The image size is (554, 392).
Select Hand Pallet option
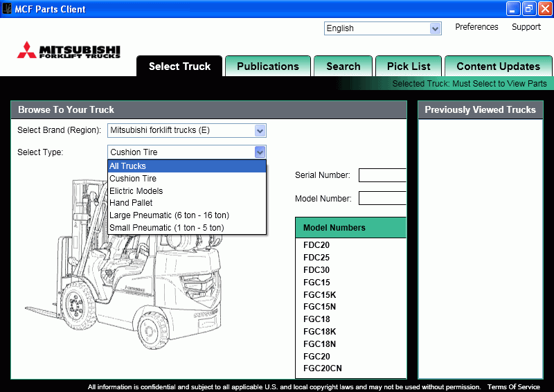pyautogui.click(x=187, y=203)
